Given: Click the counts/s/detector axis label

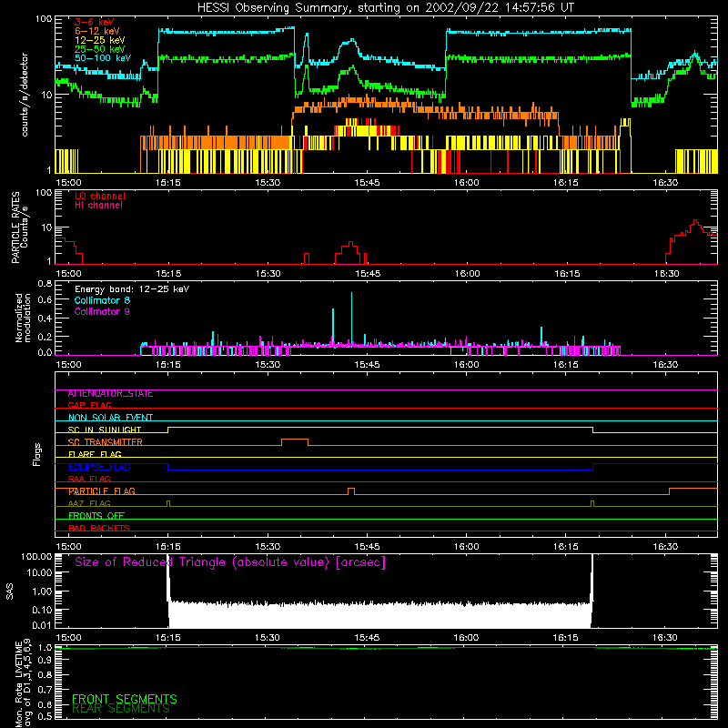Looking at the screenshot, I should tap(25, 95).
